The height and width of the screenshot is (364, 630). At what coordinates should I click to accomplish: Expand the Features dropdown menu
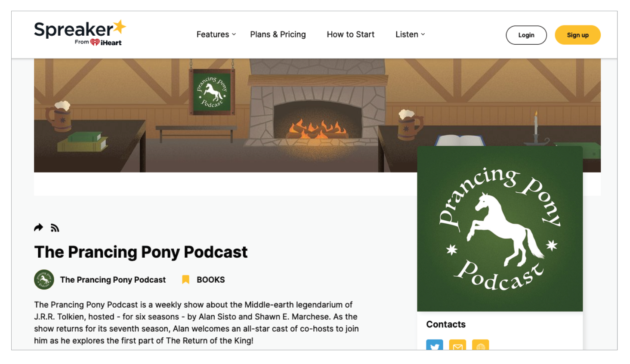click(x=216, y=34)
